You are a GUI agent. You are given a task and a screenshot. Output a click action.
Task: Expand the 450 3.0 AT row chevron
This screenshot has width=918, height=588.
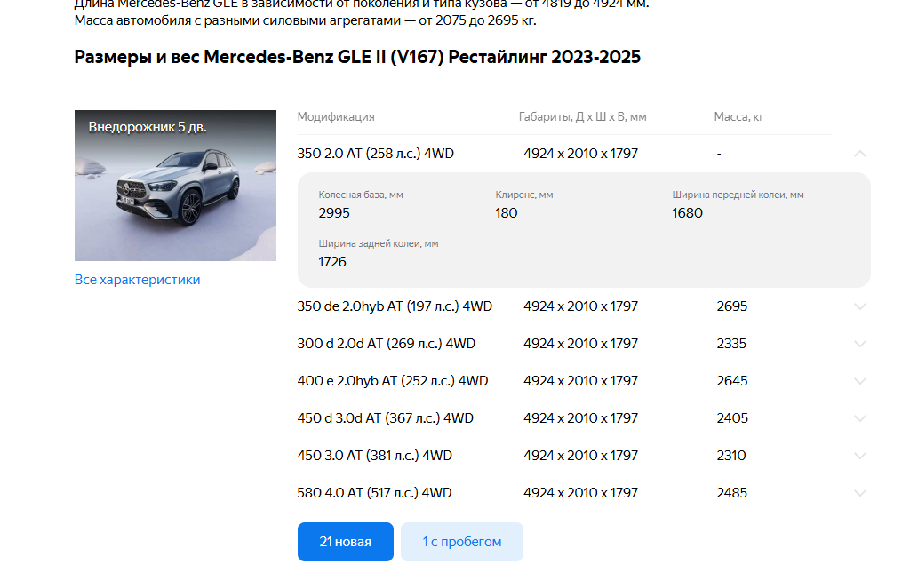pyautogui.click(x=859, y=456)
